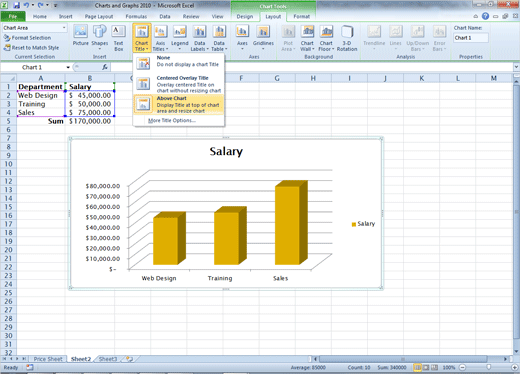Switch to the Formulas tab
Screen dimensions: 520x374
[136, 16]
